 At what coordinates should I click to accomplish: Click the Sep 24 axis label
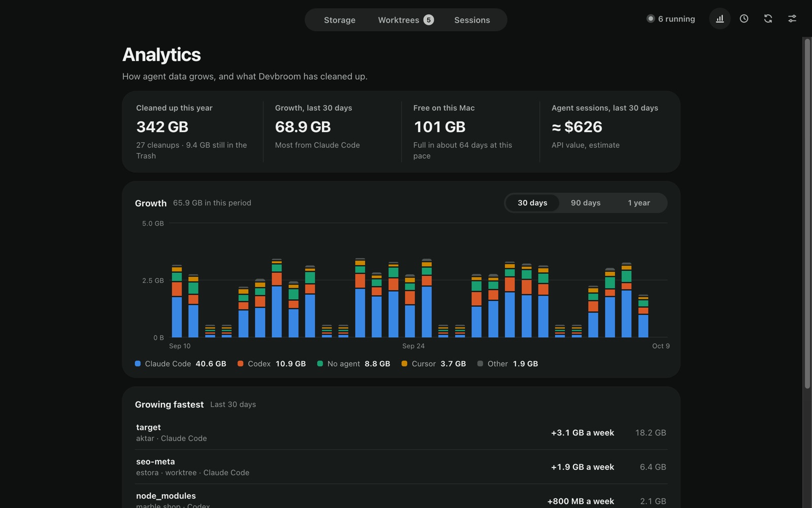(x=414, y=346)
